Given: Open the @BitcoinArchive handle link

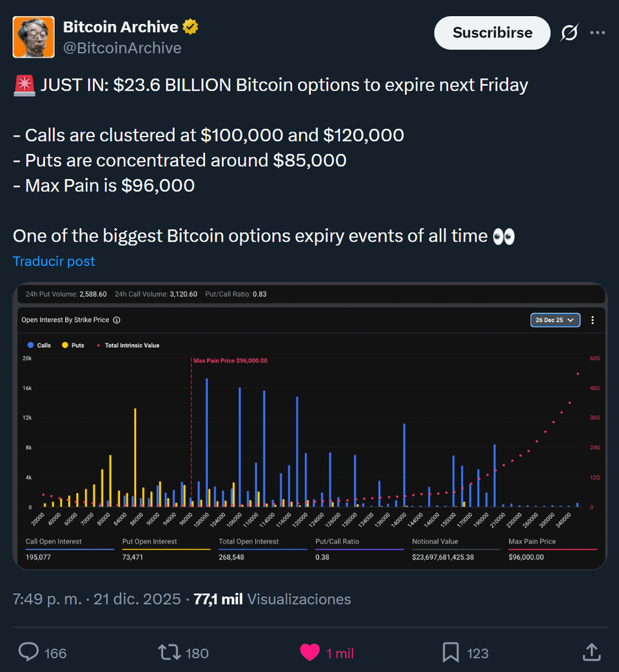Looking at the screenshot, I should 122,48.
